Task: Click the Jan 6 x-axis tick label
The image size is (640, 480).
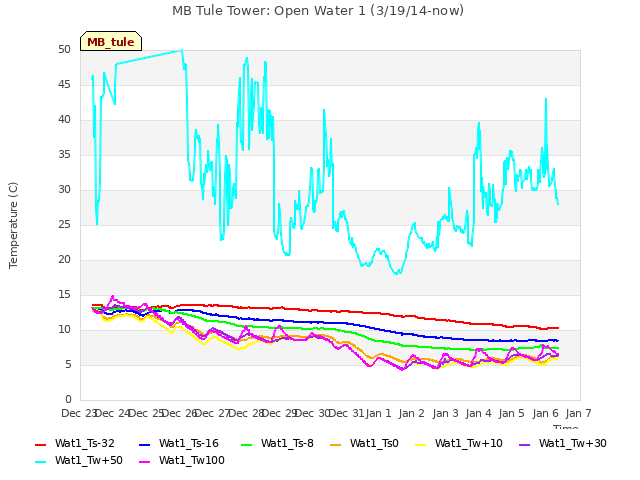Action: tap(545, 413)
